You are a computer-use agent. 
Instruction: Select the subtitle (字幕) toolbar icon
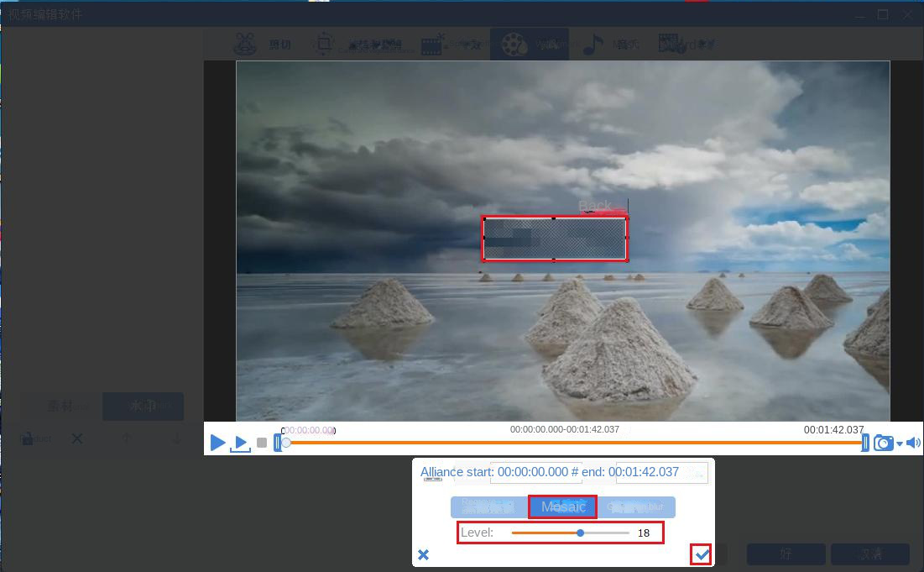(670, 44)
